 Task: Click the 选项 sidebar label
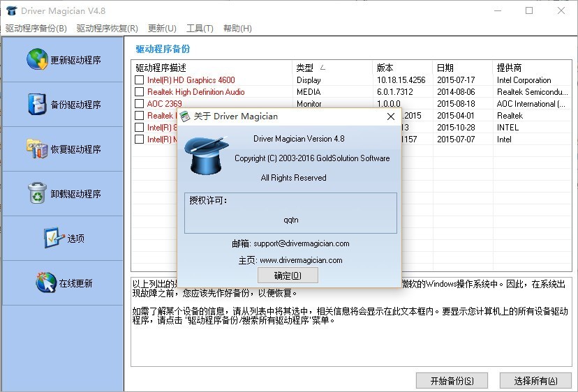75,239
